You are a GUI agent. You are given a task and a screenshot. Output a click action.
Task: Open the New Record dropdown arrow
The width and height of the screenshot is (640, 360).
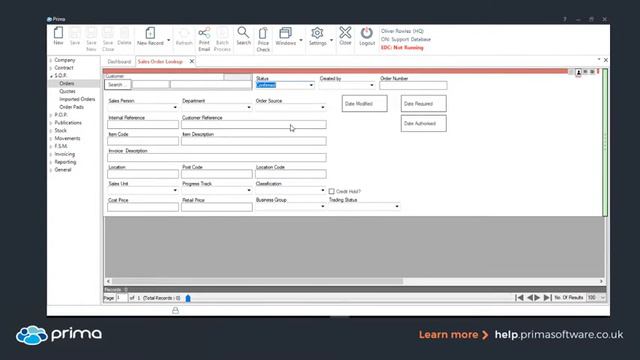(x=169, y=40)
